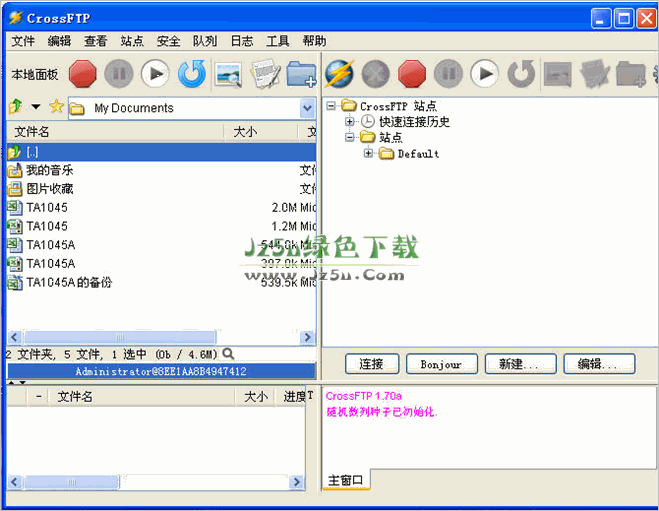Open the 日志 menu

(x=242, y=41)
